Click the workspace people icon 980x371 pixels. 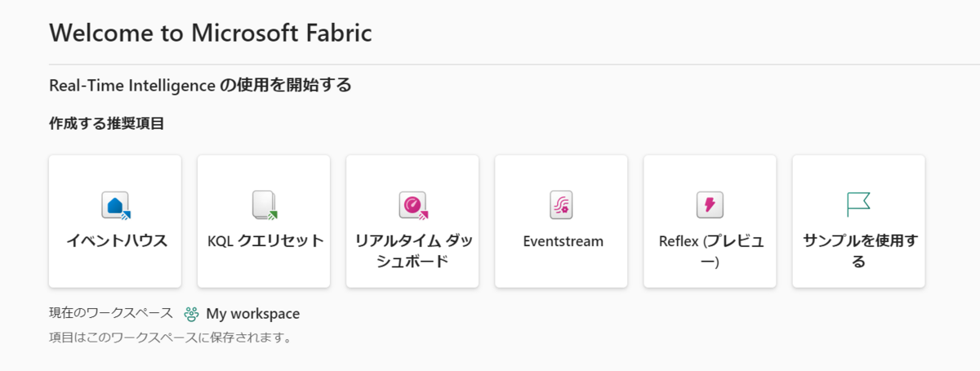191,314
